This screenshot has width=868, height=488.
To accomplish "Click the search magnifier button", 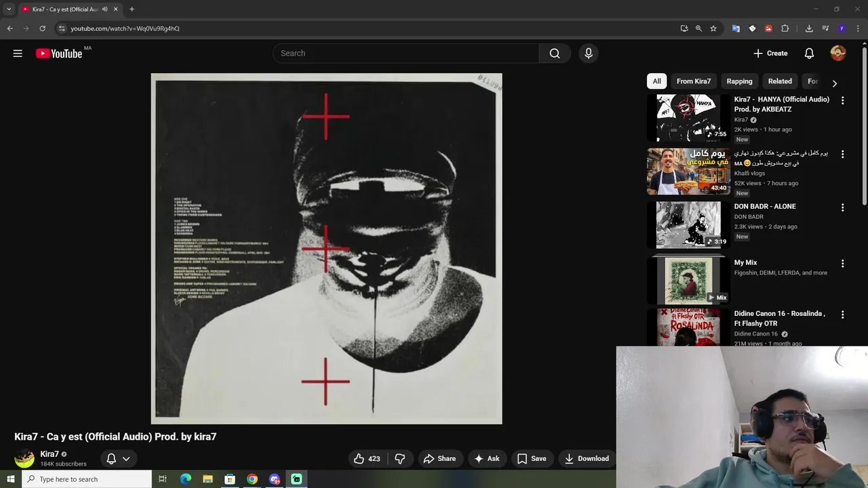I will [555, 54].
